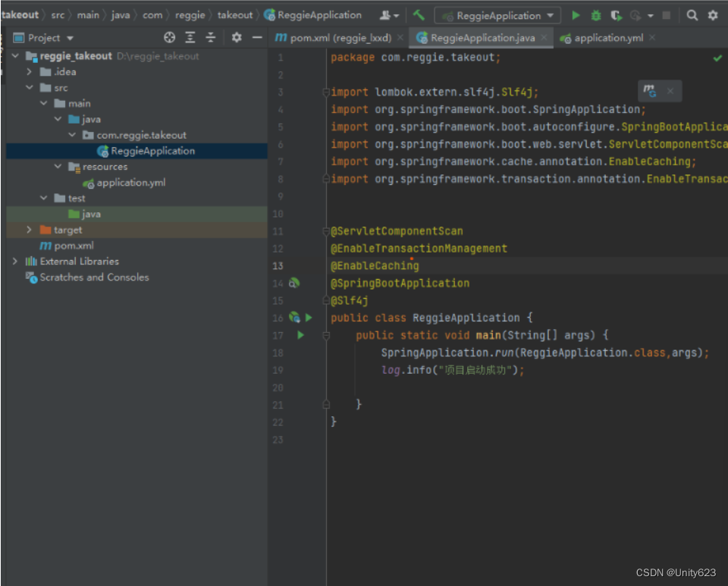Click breadcrumb item 'main'
The width and height of the screenshot is (728, 586).
point(88,15)
